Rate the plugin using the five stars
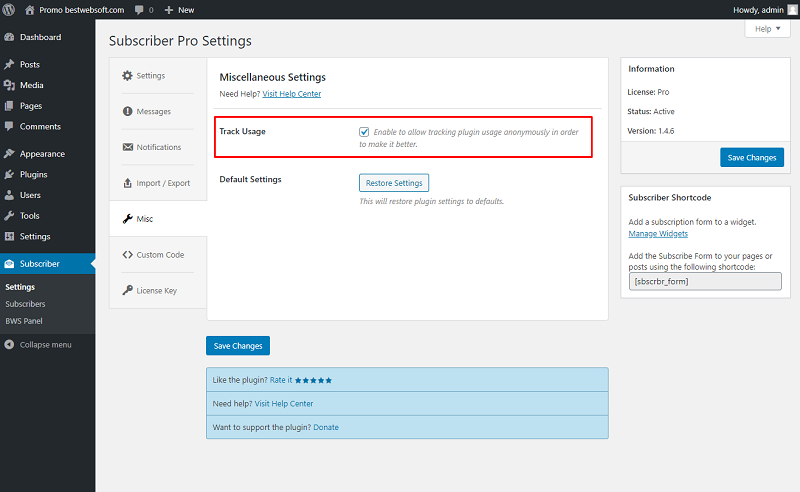Screen dimensions: 800x492 (313, 380)
